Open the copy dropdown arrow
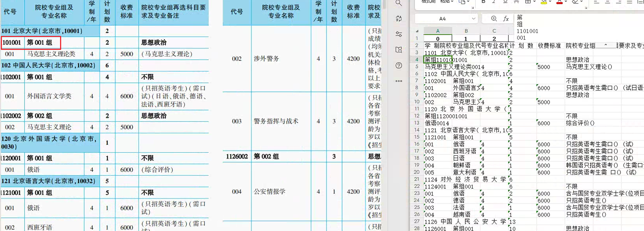This screenshot has width=644, height=231. pyautogui.click(x=468, y=2)
